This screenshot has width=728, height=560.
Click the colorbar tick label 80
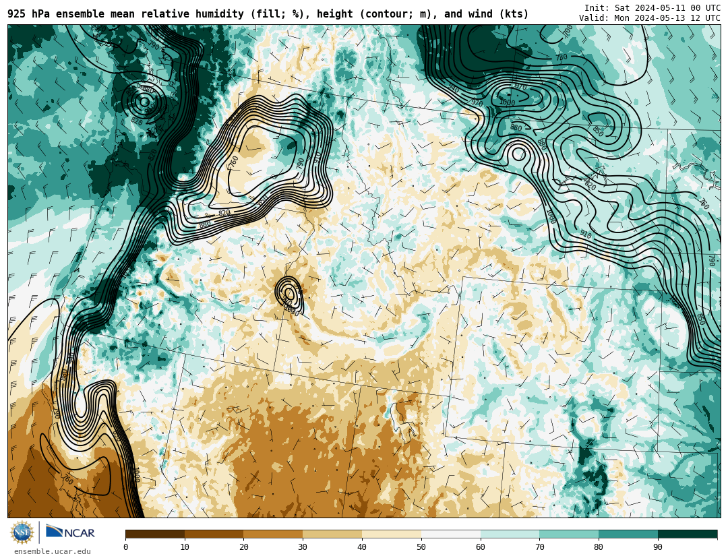599,547
